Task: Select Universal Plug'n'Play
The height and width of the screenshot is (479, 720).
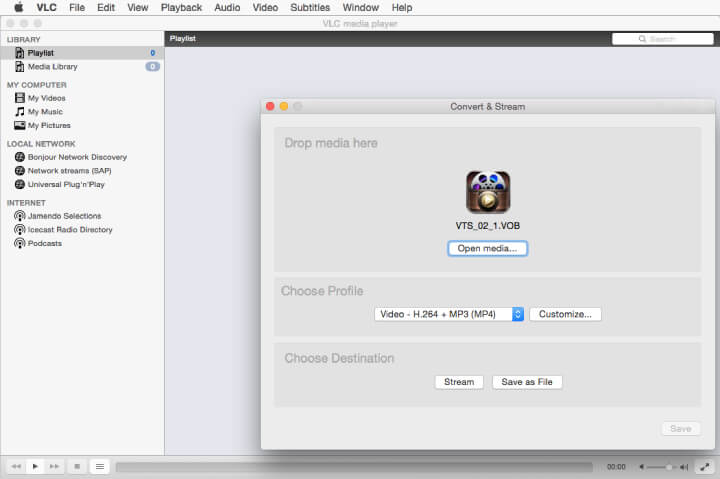Action: (x=66, y=184)
